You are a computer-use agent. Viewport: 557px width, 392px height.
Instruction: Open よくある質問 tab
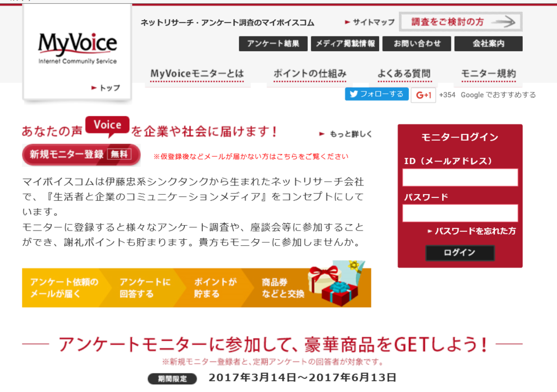pyautogui.click(x=404, y=74)
